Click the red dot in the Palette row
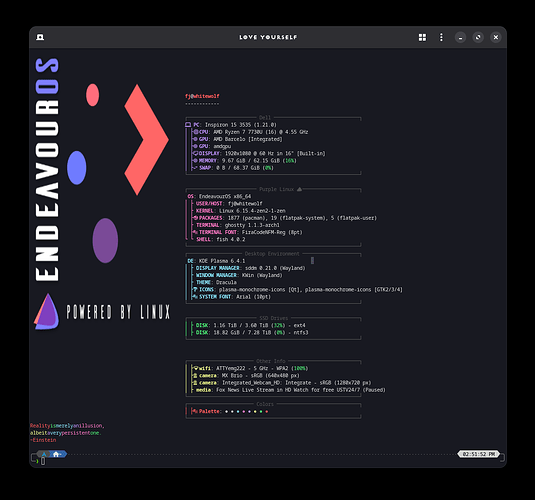The image size is (535, 500). click(x=267, y=412)
